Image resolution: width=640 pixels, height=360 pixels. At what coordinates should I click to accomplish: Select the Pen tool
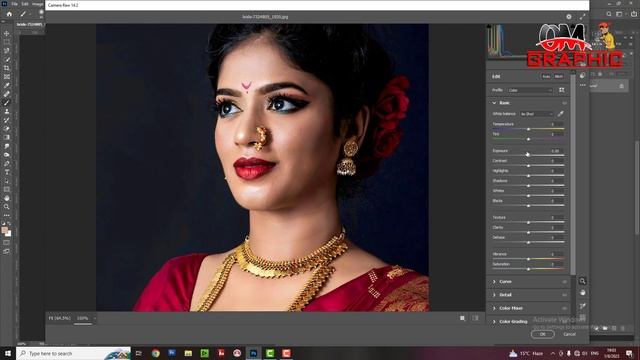(7, 163)
